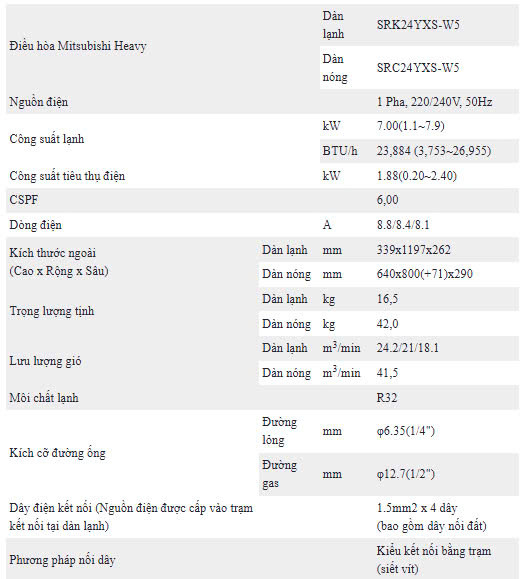
Task: Click the Công suất lạnh label
Action: pos(47,139)
